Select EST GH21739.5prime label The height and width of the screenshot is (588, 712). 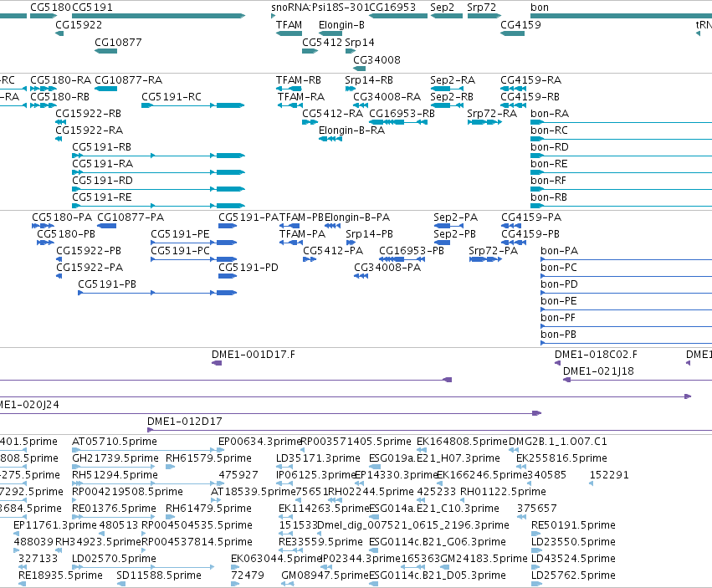115,458
